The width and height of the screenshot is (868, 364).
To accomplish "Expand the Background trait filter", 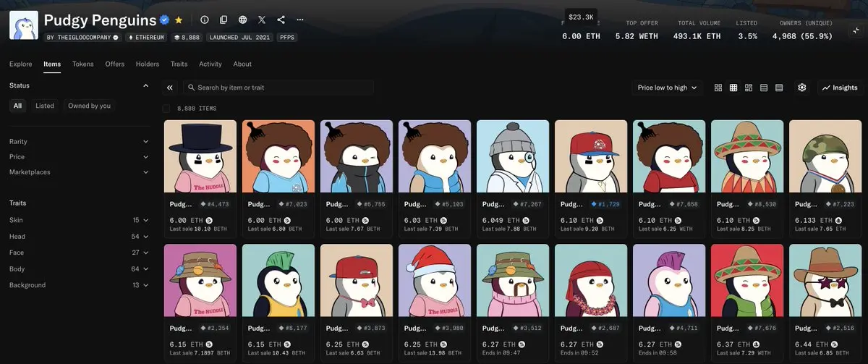I will pos(79,285).
